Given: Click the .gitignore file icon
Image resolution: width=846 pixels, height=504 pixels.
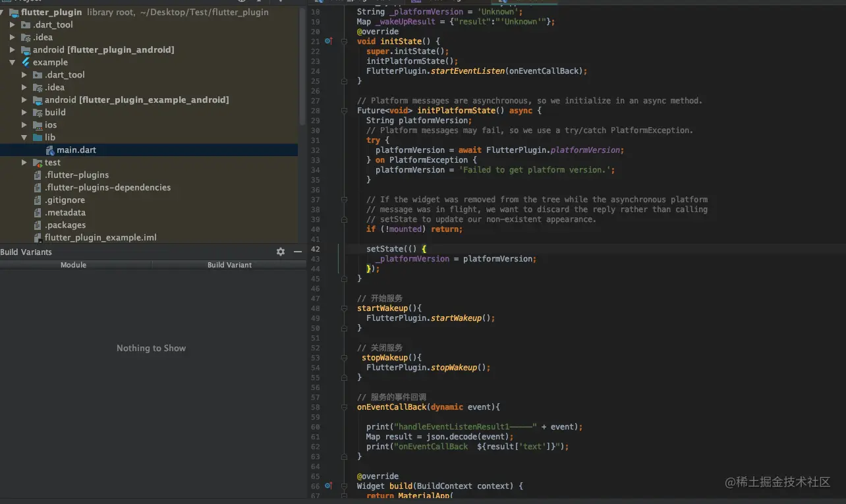Looking at the screenshot, I should [38, 200].
